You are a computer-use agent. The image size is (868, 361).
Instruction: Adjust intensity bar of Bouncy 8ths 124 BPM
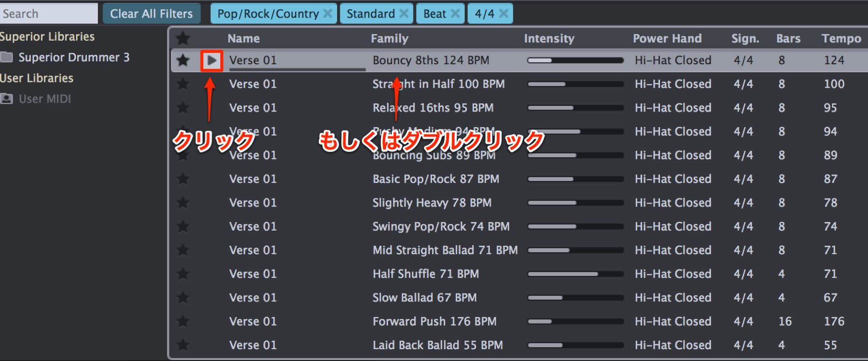(575, 60)
